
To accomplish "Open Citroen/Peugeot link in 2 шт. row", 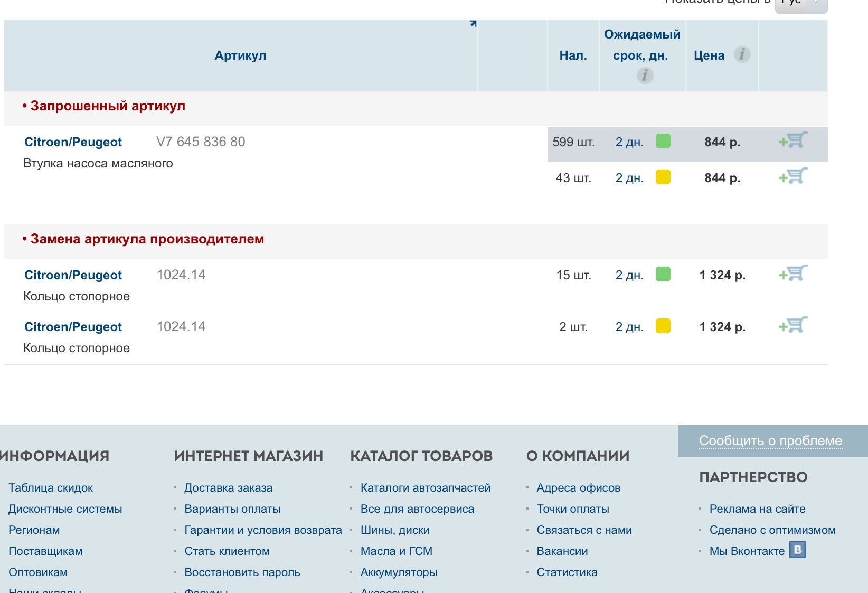I will (x=73, y=327).
